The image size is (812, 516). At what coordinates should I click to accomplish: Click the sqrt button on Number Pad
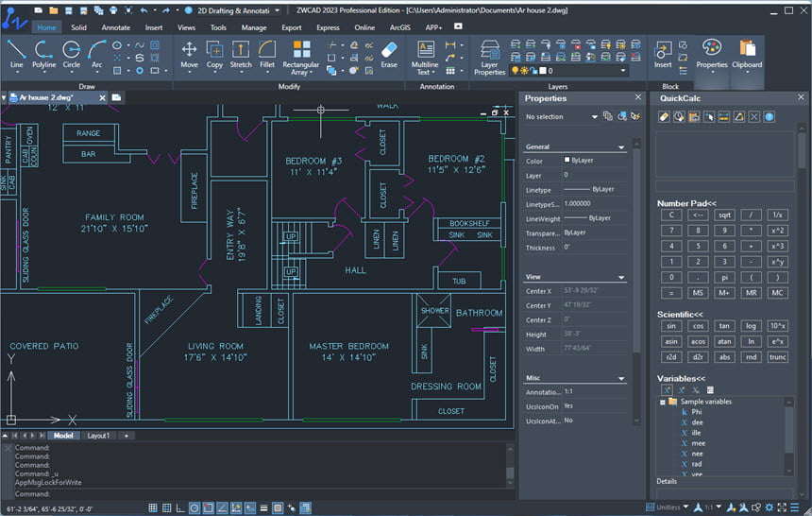(724, 215)
